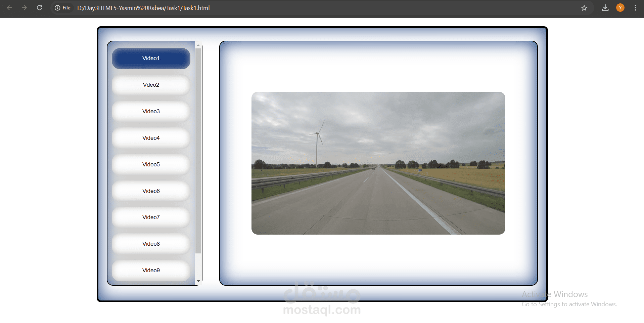Open Video8 from the list

(x=151, y=244)
